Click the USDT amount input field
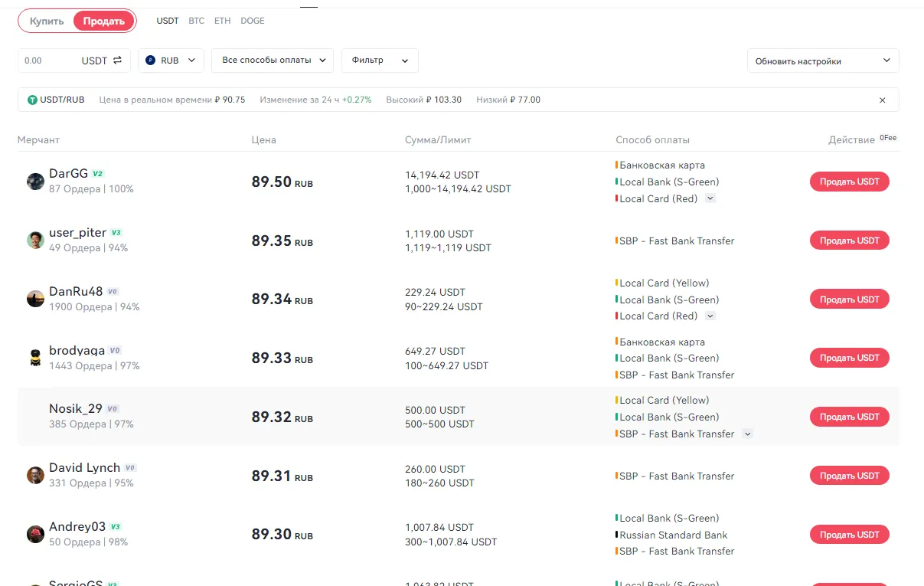Screen dimensions: 924x586 pyautogui.click(x=50, y=61)
